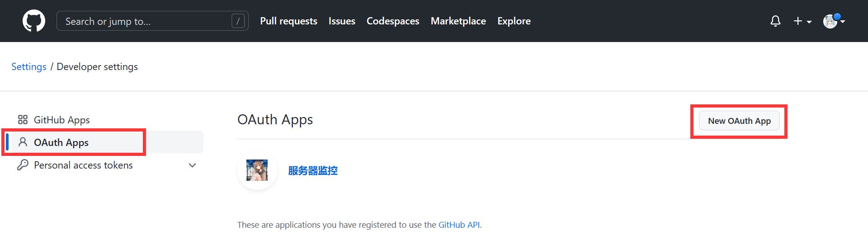Expand the plus create-new dropdown
This screenshot has height=235, width=868.
pos(802,21)
